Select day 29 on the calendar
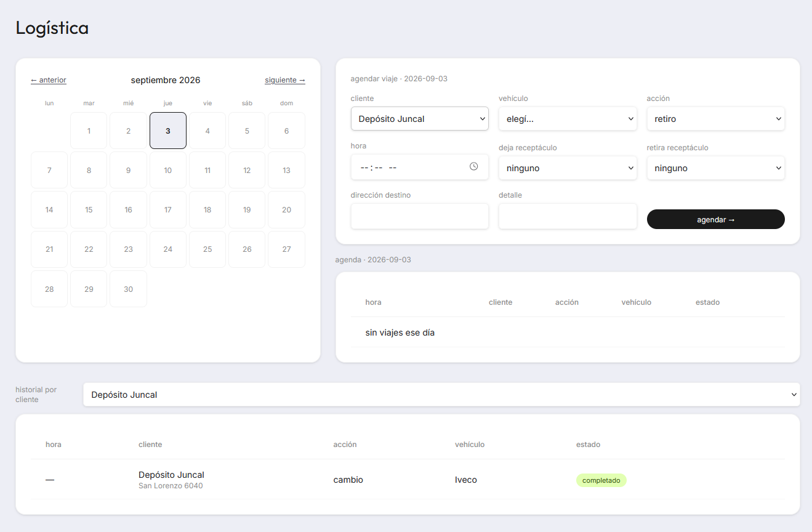 point(89,289)
